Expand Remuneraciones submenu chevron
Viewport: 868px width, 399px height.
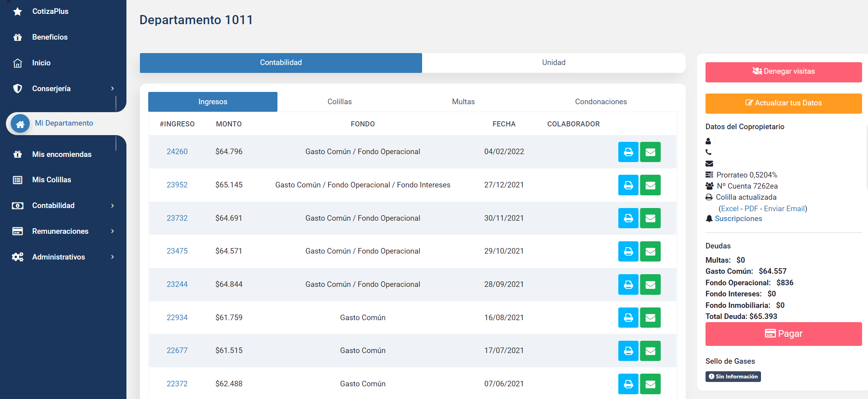(x=113, y=231)
